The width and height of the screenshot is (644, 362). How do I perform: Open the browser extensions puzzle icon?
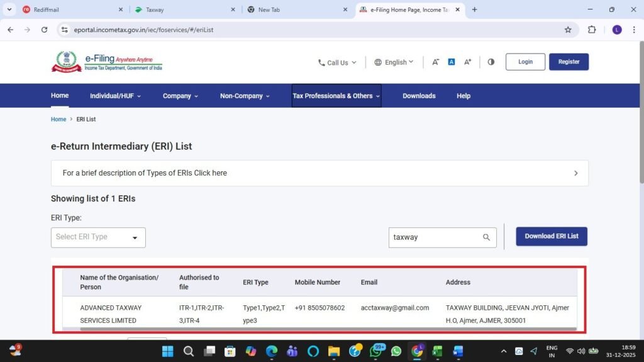[x=592, y=30]
